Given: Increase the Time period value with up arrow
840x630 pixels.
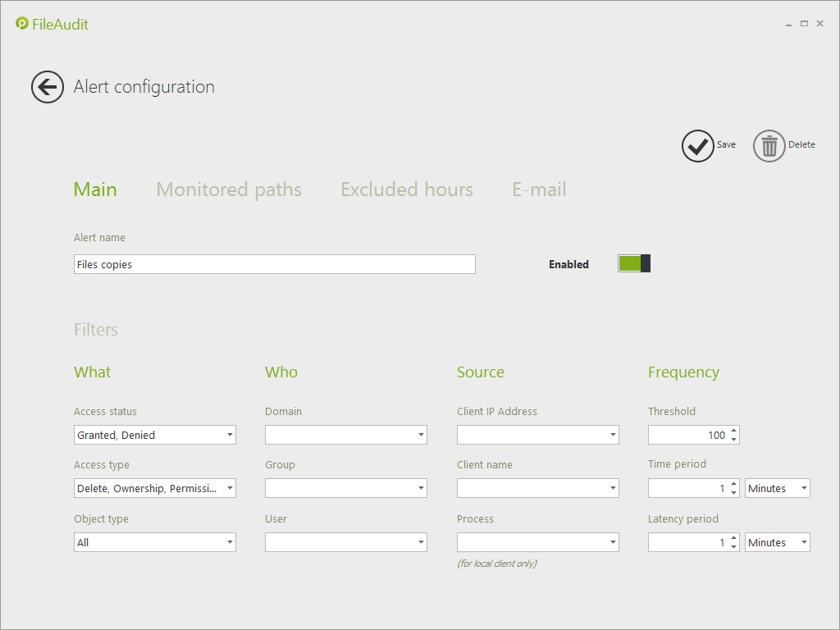Looking at the screenshot, I should (733, 484).
